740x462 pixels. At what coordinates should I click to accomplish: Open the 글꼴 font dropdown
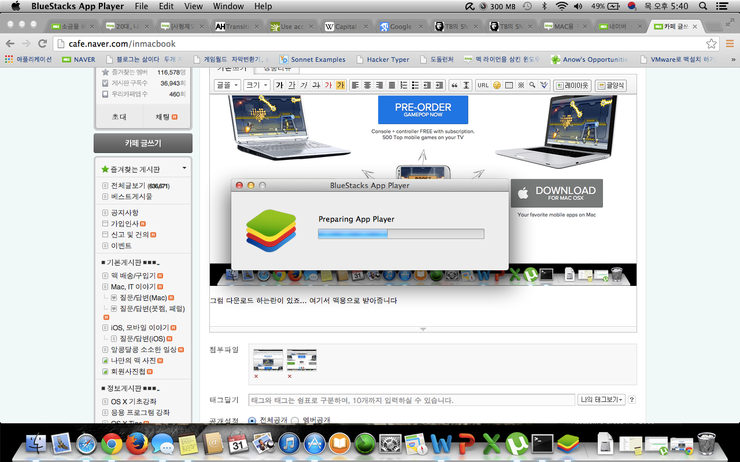(x=227, y=85)
